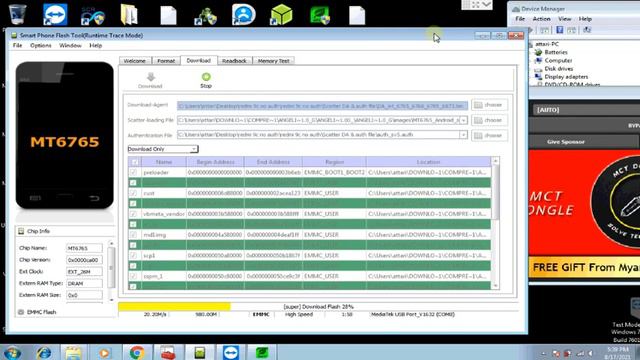Image resolution: width=640 pixels, height=360 pixels.
Task: Click the Download-Agent path field
Action: pos(322,105)
